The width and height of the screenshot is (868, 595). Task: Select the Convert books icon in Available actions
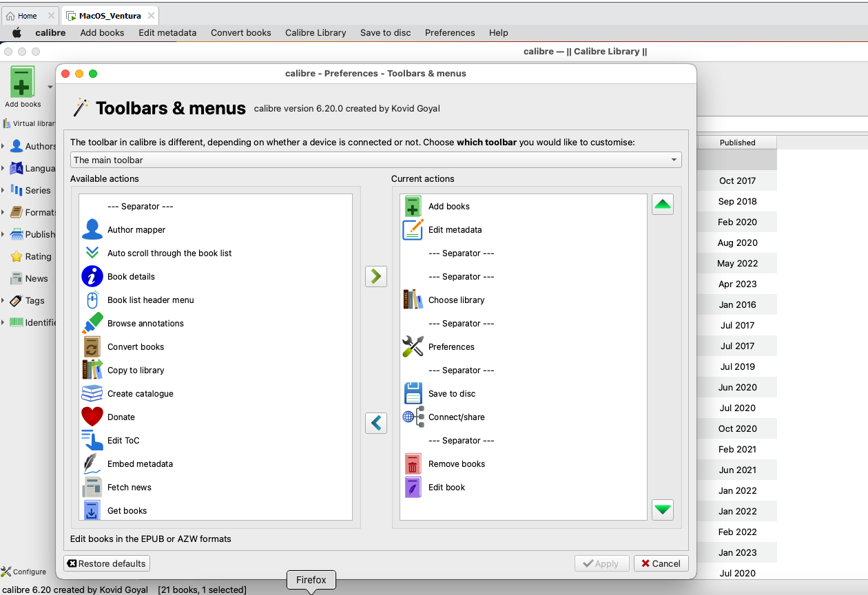click(x=92, y=346)
